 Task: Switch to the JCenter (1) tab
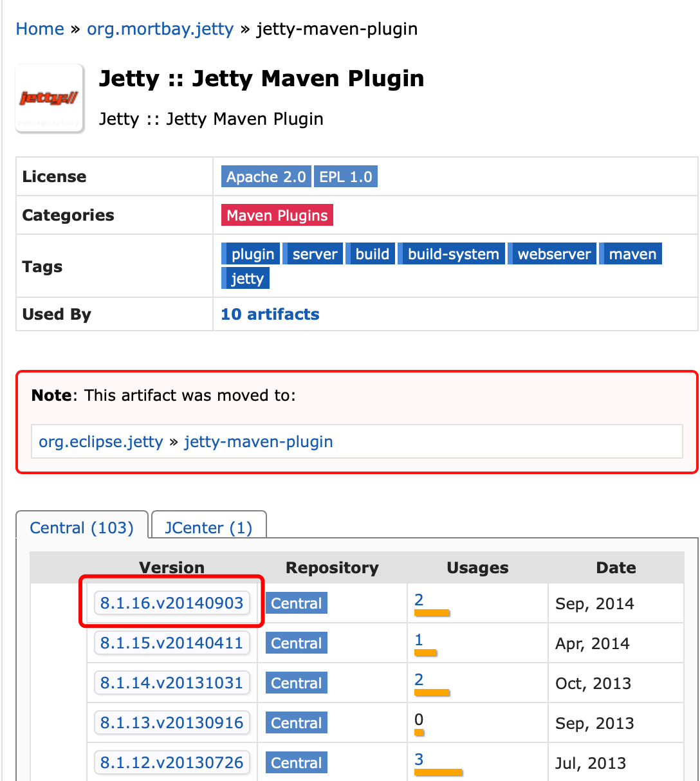coord(208,528)
